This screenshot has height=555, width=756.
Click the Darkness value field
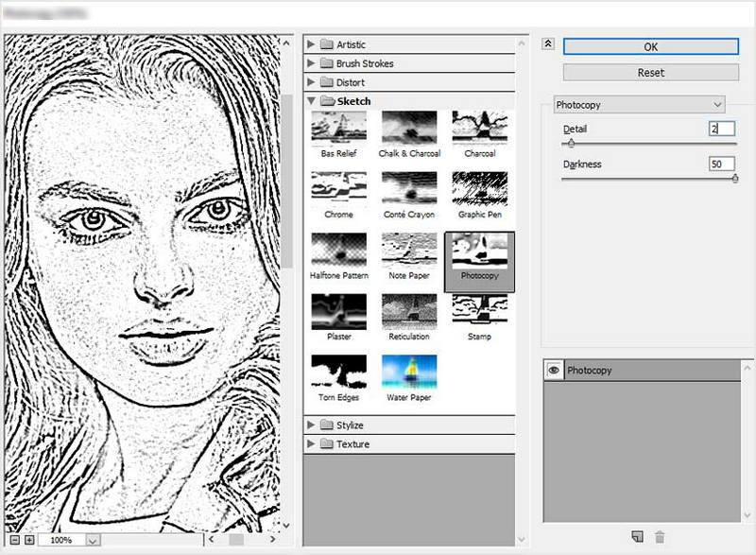tap(722, 164)
